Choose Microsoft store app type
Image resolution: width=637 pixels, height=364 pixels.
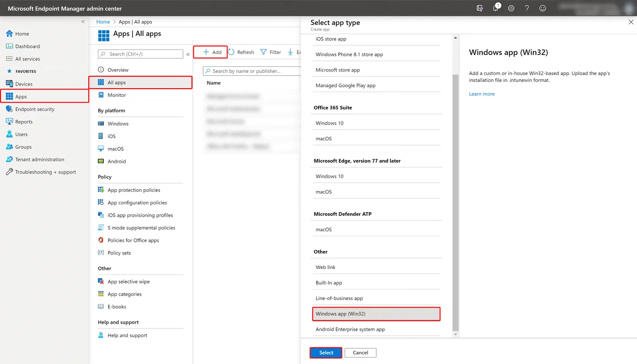coord(376,70)
